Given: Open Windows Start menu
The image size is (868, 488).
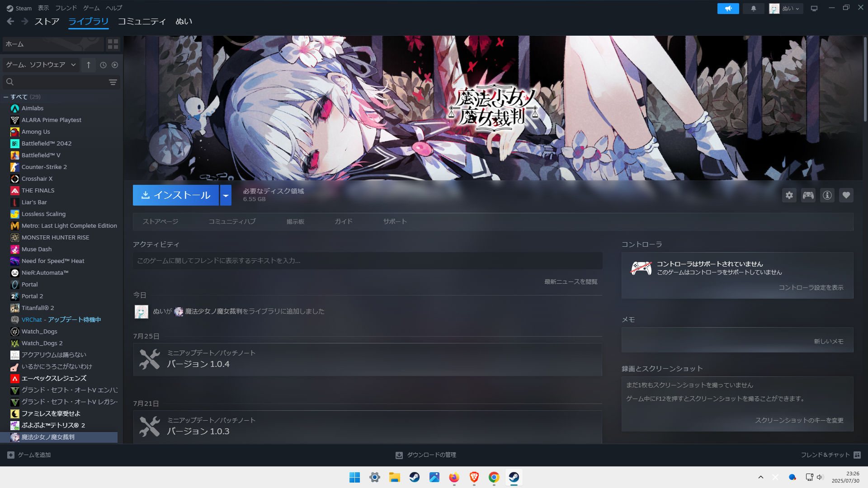Looking at the screenshot, I should [x=355, y=477].
